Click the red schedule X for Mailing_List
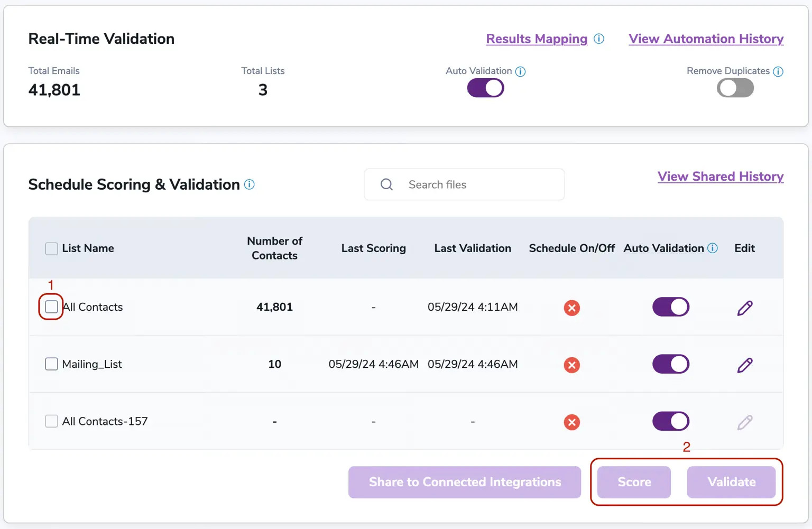The width and height of the screenshot is (812, 529). point(571,365)
